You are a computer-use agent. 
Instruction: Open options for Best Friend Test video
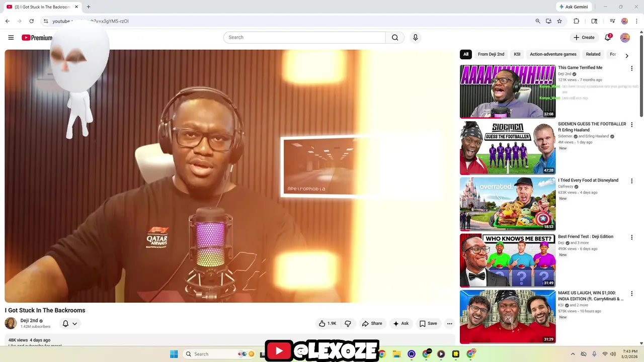point(632,237)
